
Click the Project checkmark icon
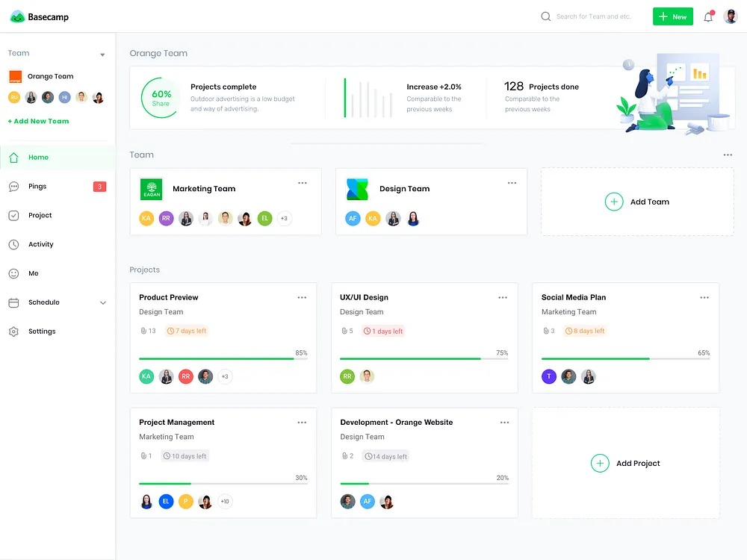pos(13,216)
